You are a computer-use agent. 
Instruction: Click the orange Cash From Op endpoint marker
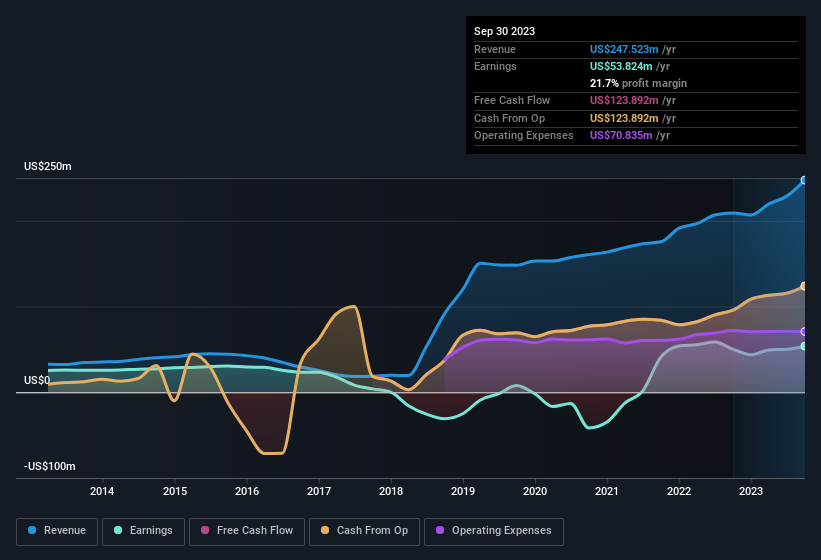(x=804, y=286)
